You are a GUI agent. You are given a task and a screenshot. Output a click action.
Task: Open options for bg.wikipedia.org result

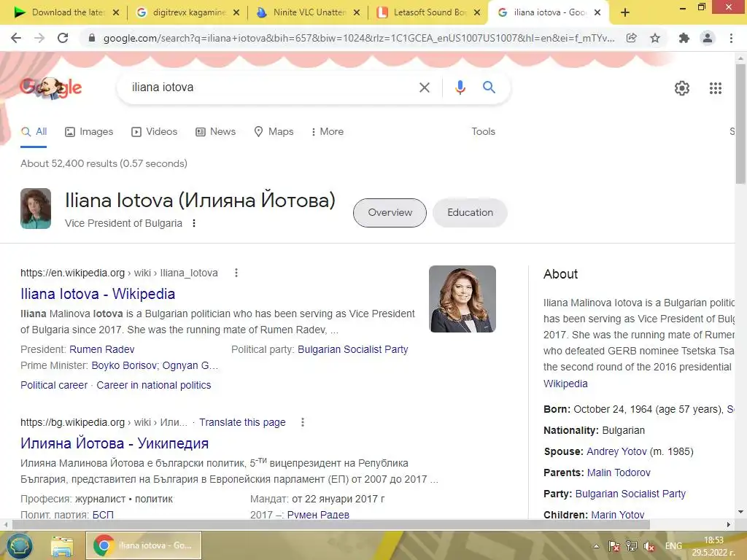coord(303,422)
